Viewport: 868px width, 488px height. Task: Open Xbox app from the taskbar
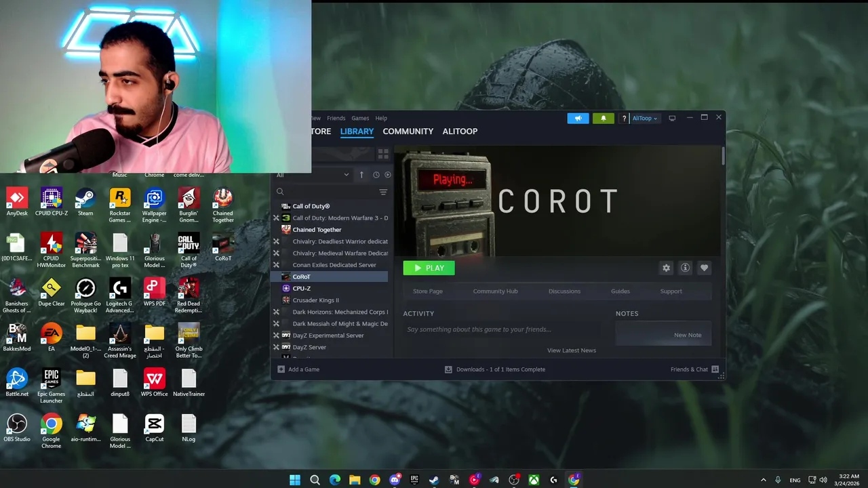coord(534,480)
